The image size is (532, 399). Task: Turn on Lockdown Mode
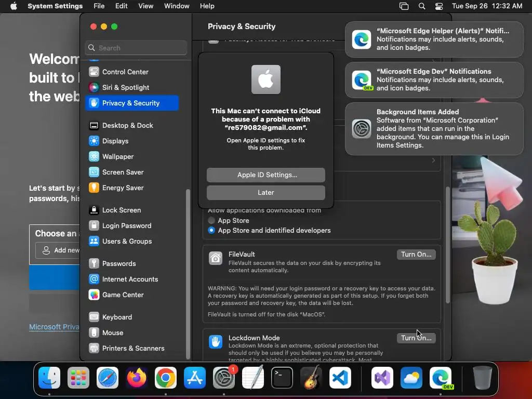coord(416,338)
